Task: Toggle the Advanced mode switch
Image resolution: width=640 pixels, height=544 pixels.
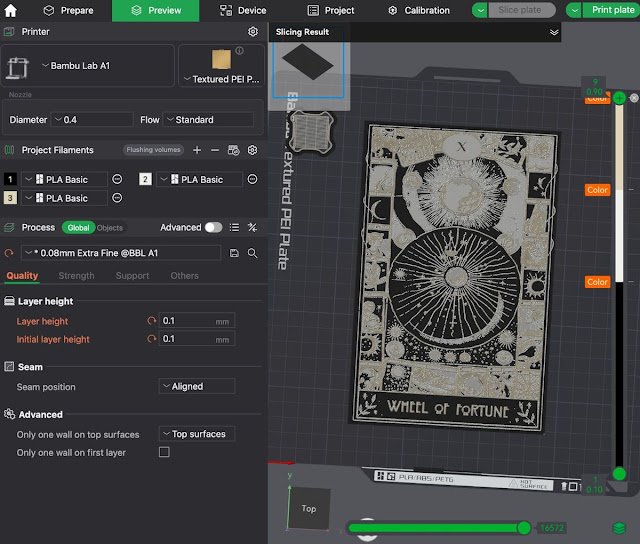Action: point(213,228)
